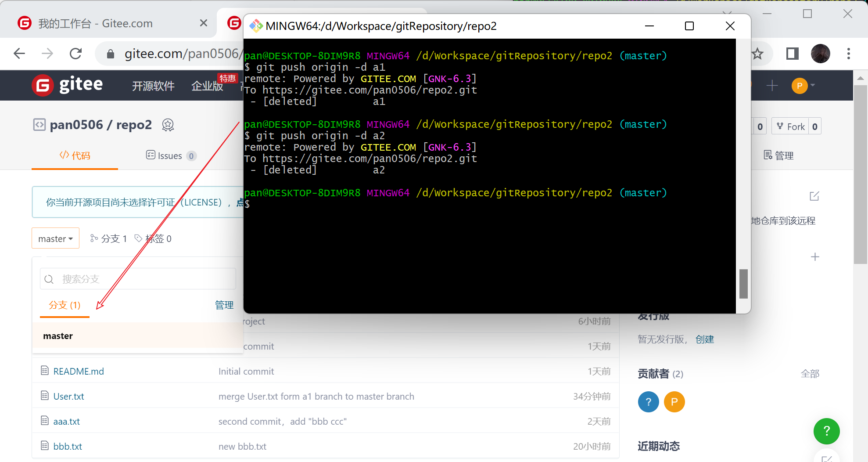This screenshot has height=462, width=868.
Task: Click the 搜索分支 search field
Action: click(x=138, y=279)
